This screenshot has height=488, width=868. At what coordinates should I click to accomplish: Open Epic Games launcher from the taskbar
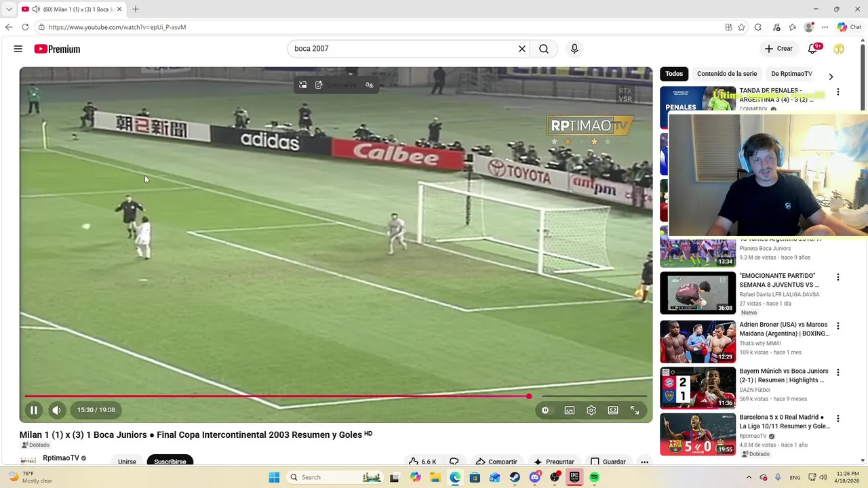pyautogui.click(x=574, y=477)
